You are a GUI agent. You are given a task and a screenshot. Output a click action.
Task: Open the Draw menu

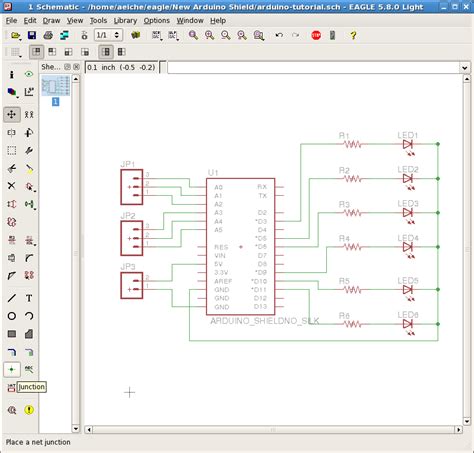click(x=51, y=21)
